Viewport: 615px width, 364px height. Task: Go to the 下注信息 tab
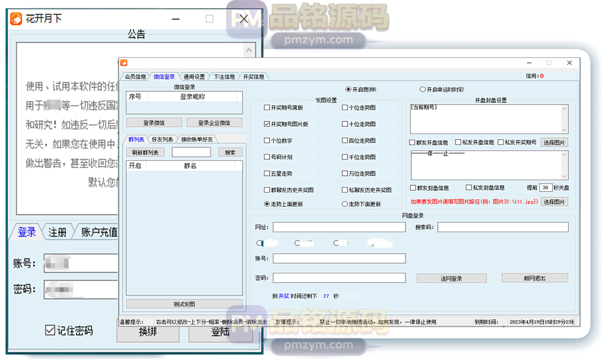tap(224, 77)
